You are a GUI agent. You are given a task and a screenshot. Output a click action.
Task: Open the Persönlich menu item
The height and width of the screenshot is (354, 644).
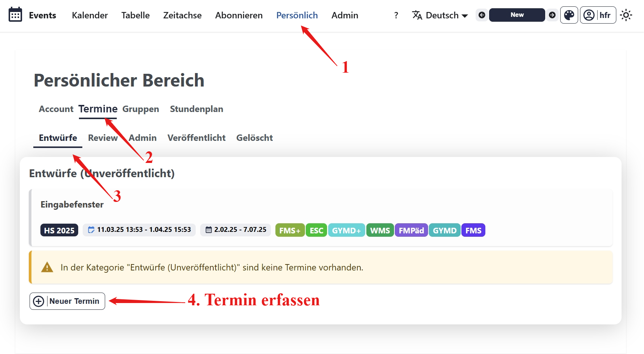tap(297, 15)
